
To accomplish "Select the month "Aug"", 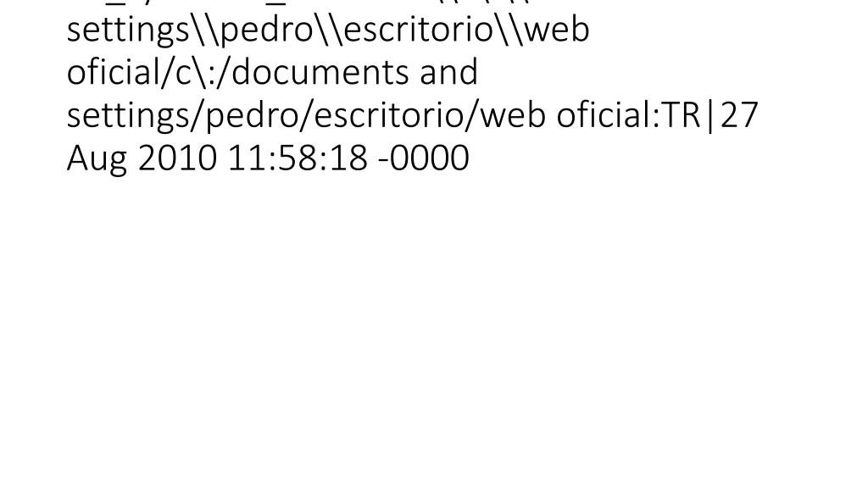I will click(97, 159).
